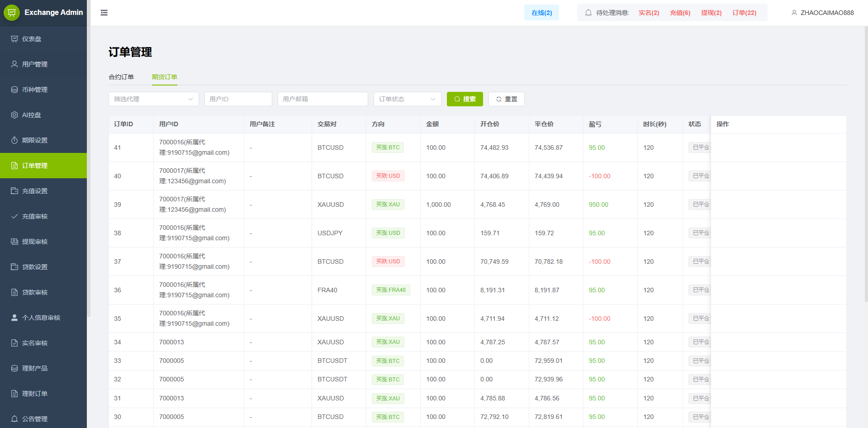Open 公告管理 bell icon in sidebar
The height and width of the screenshot is (428, 868).
(14, 419)
